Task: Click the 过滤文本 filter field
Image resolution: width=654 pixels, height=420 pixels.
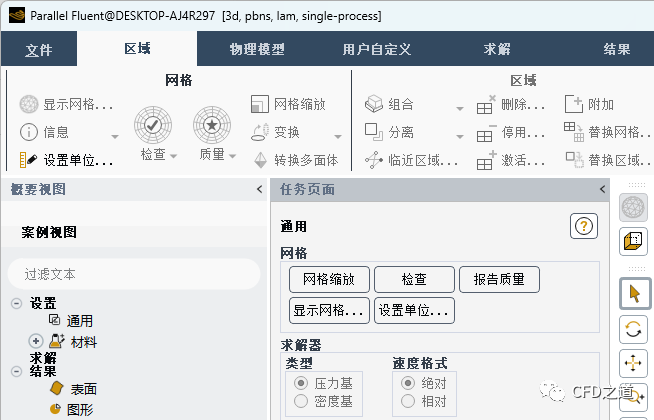Action: tap(134, 274)
